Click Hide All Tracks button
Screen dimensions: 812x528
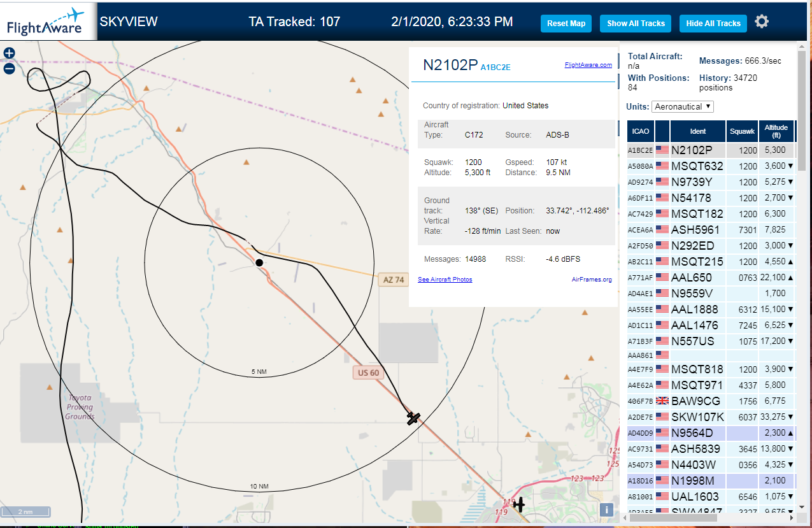[x=713, y=24]
